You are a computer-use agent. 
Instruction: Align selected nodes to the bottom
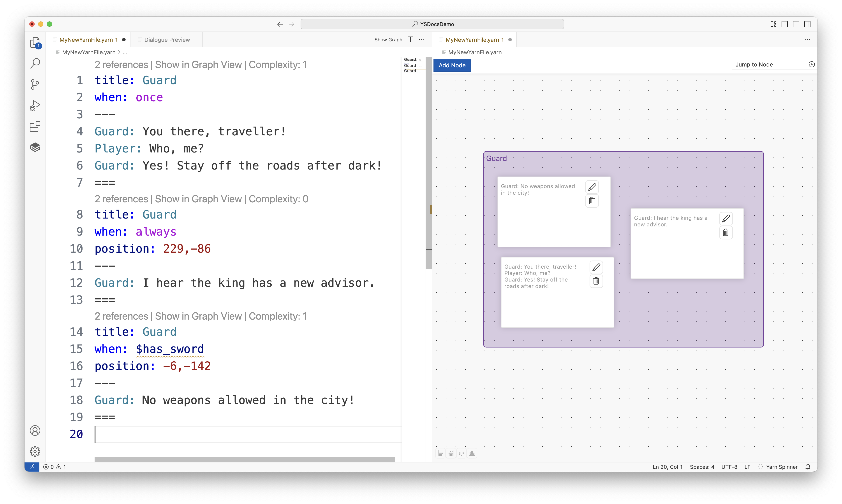tap(472, 453)
